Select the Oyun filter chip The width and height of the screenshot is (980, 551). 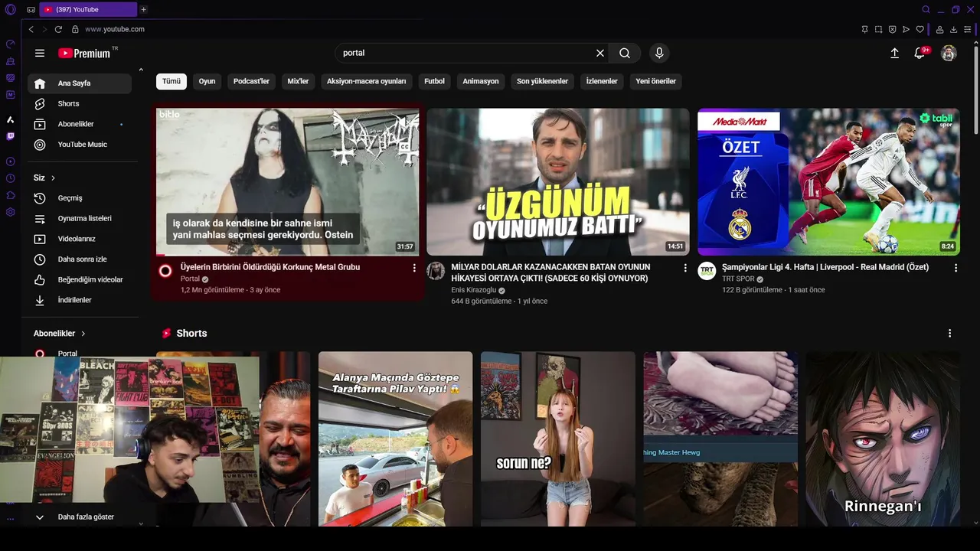tap(207, 81)
